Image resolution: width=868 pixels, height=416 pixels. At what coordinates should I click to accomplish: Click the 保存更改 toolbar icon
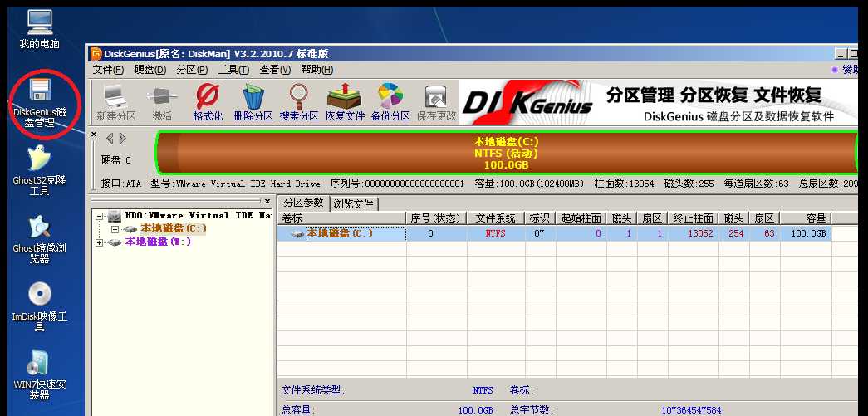click(x=436, y=103)
